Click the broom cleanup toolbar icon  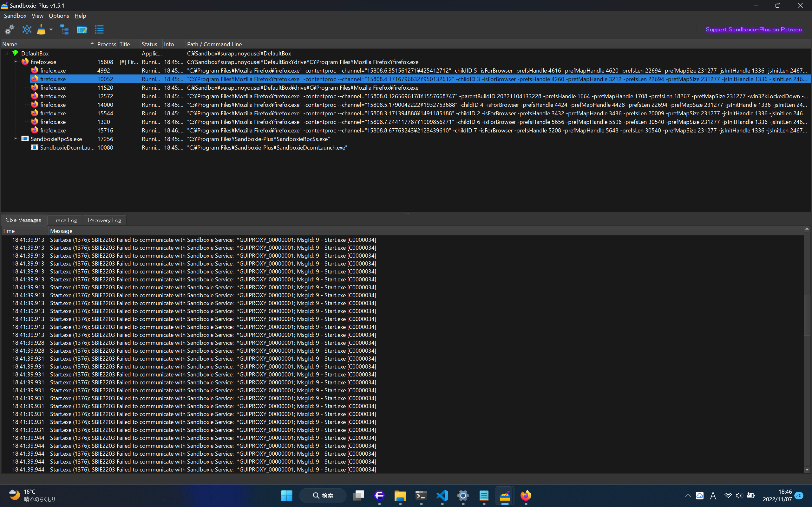[41, 29]
